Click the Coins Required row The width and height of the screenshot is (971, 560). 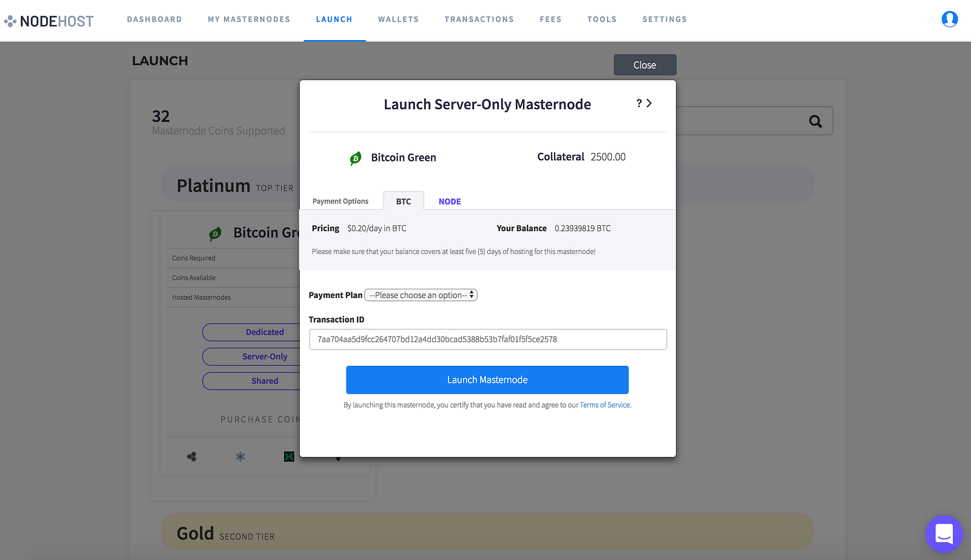233,258
